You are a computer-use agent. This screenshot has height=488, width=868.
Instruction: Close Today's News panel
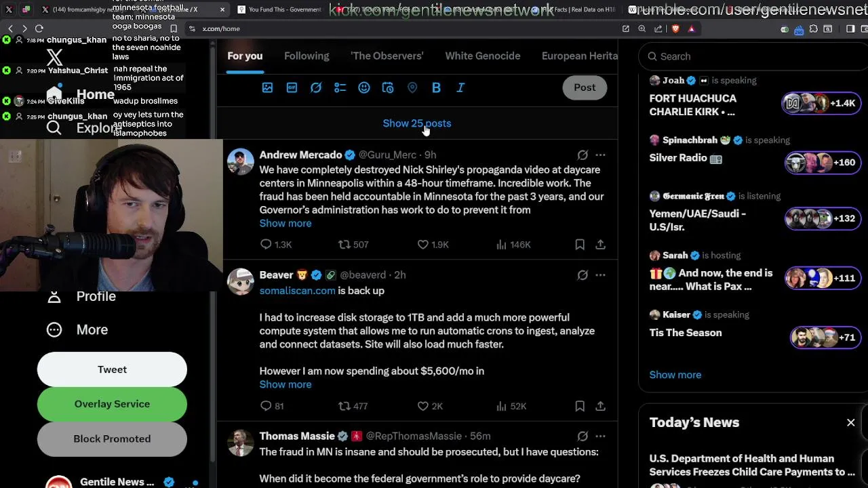[850, 422]
